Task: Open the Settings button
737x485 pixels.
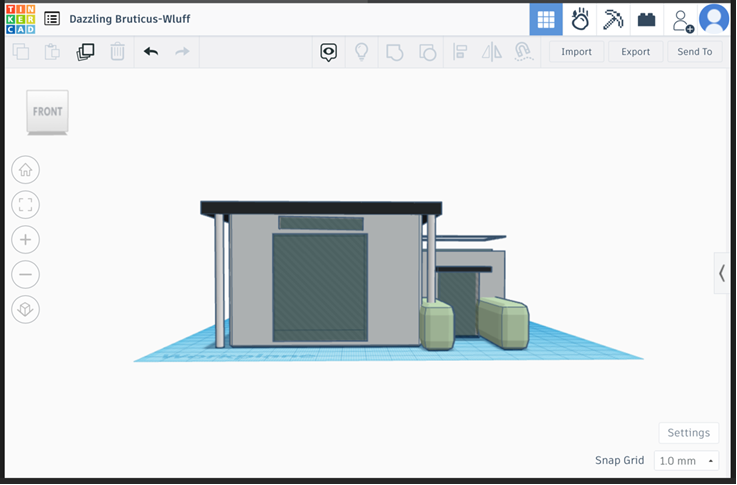Action: click(x=689, y=433)
